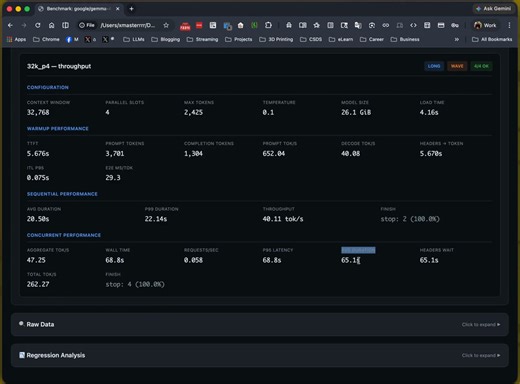
Task: Expand the Regression Analysis section
Action: (260, 355)
